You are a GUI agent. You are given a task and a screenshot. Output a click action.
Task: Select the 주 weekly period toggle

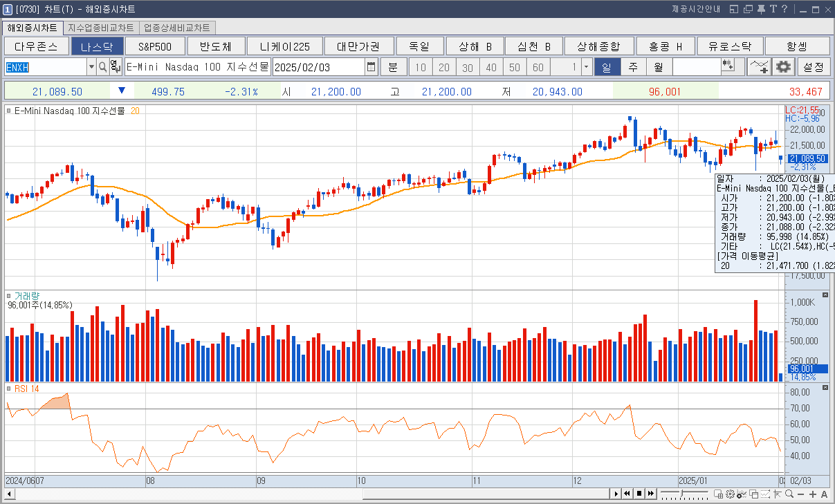click(633, 67)
